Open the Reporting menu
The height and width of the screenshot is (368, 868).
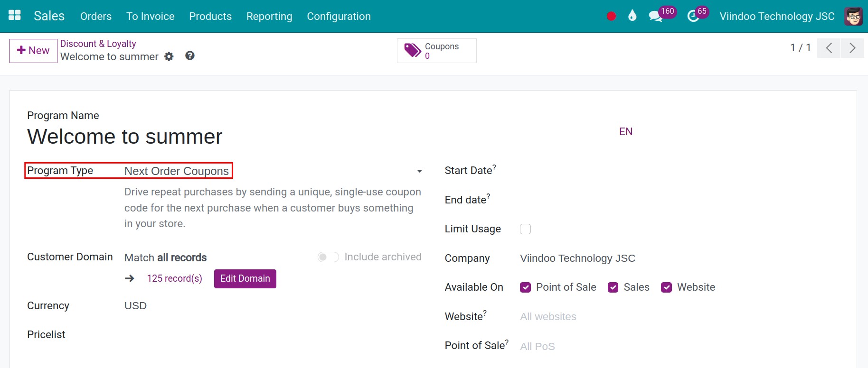pyautogui.click(x=269, y=16)
